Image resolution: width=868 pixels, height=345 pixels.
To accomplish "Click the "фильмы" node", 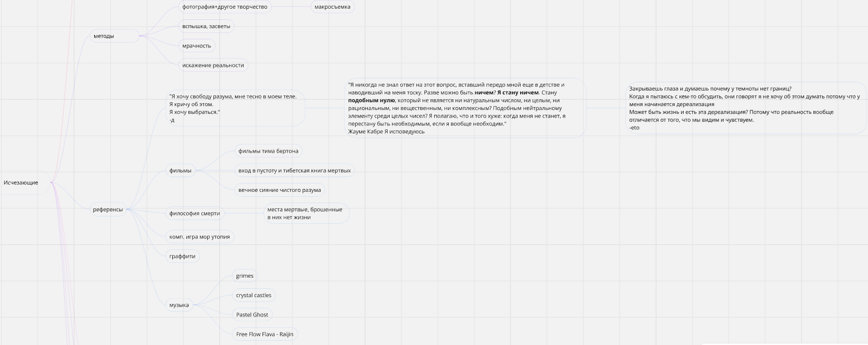I will (180, 171).
